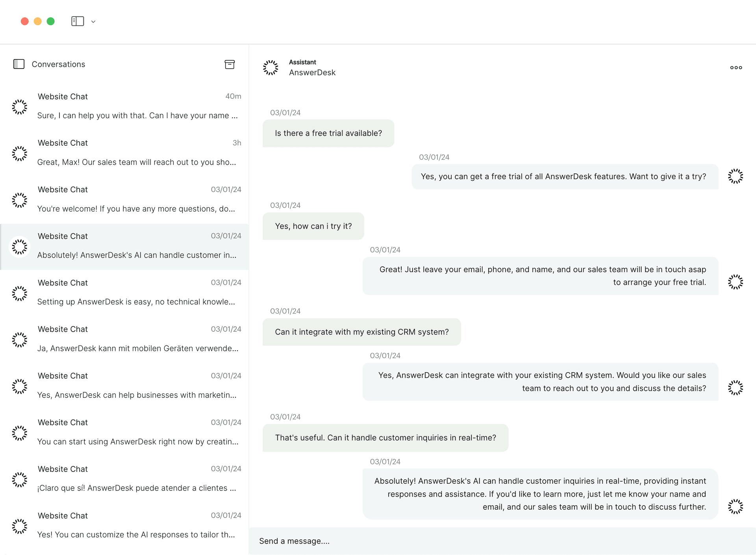The width and height of the screenshot is (756, 555).
Task: Click the Send a message input field
Action: tap(502, 541)
